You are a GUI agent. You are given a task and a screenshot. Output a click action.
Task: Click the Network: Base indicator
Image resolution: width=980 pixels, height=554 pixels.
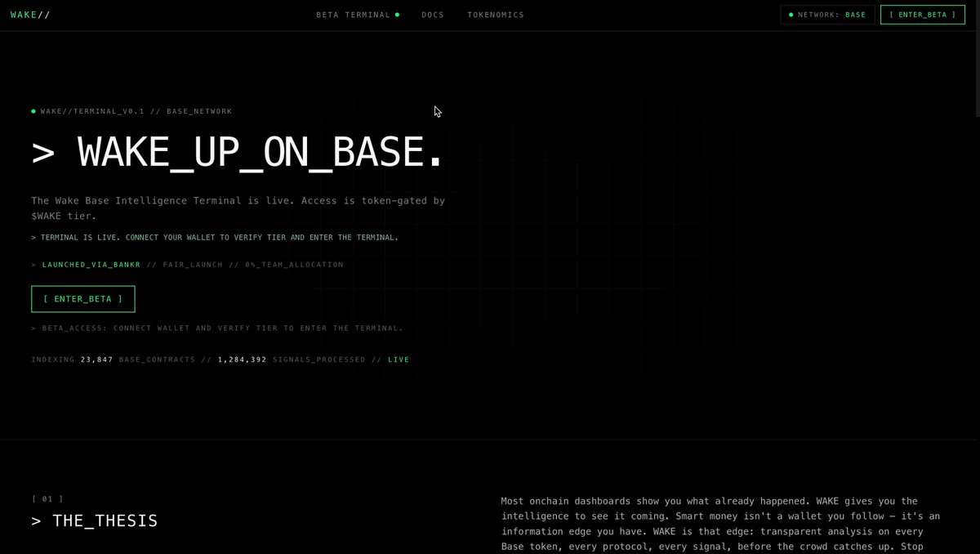(827, 15)
